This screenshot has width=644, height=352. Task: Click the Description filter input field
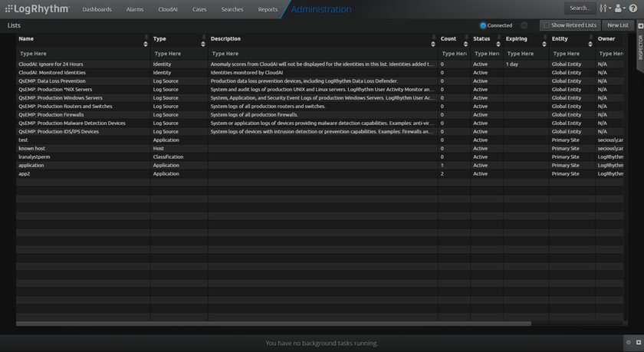point(322,54)
